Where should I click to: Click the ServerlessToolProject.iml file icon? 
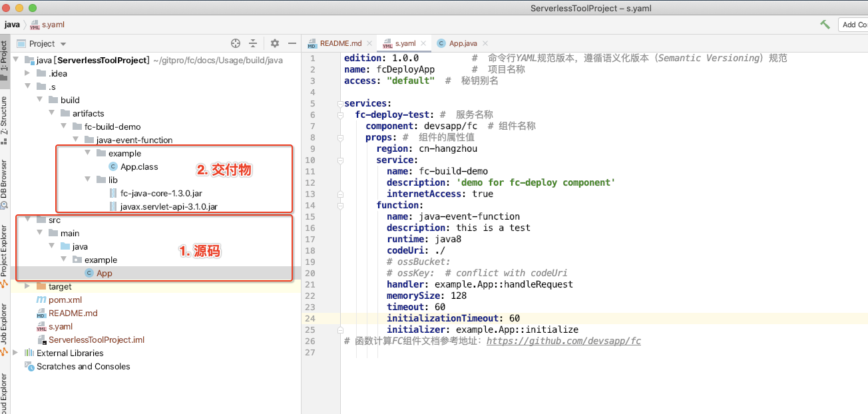coord(41,339)
